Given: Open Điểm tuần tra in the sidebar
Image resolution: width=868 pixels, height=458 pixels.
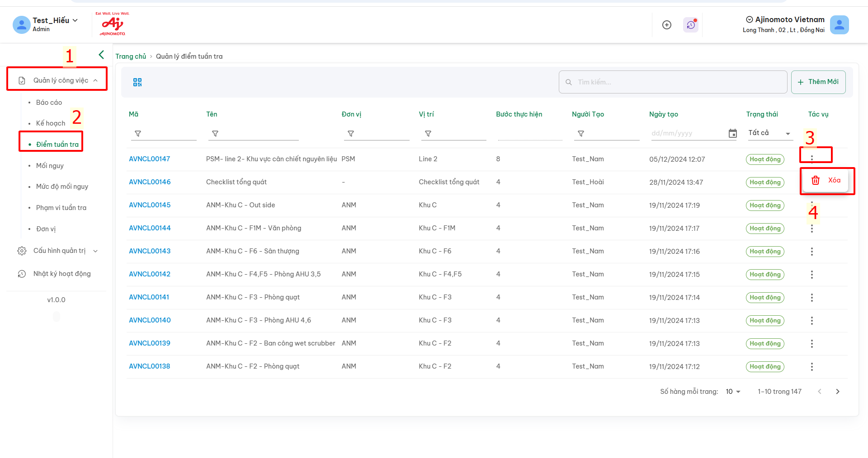Looking at the screenshot, I should pos(57,145).
